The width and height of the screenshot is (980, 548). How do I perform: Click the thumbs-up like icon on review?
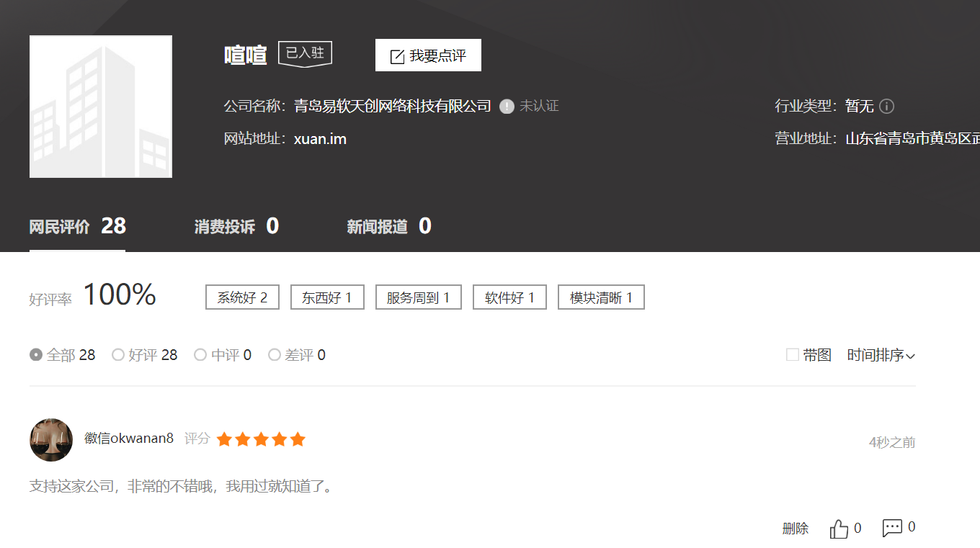pos(839,529)
